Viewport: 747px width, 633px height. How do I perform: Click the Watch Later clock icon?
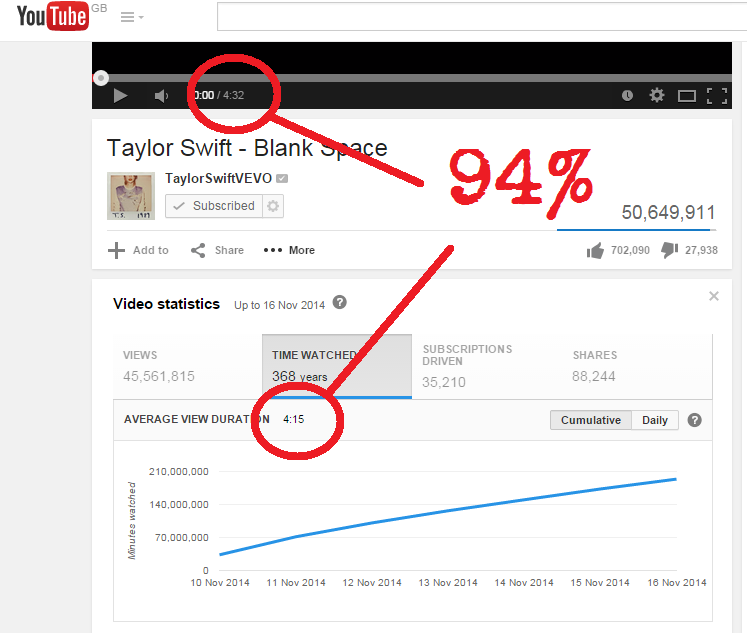627,96
